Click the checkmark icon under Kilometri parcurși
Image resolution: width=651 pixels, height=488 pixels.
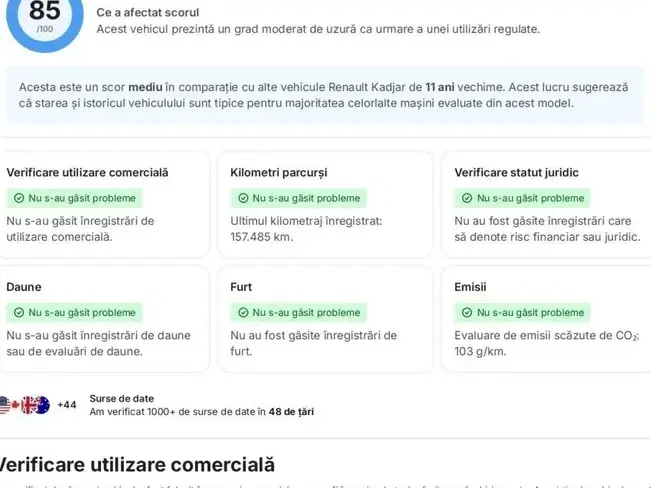pyautogui.click(x=243, y=198)
